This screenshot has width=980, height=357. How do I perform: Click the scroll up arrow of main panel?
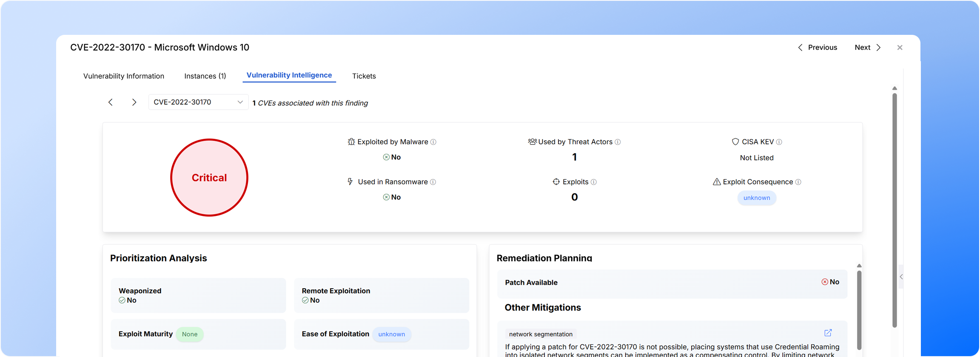tap(895, 88)
